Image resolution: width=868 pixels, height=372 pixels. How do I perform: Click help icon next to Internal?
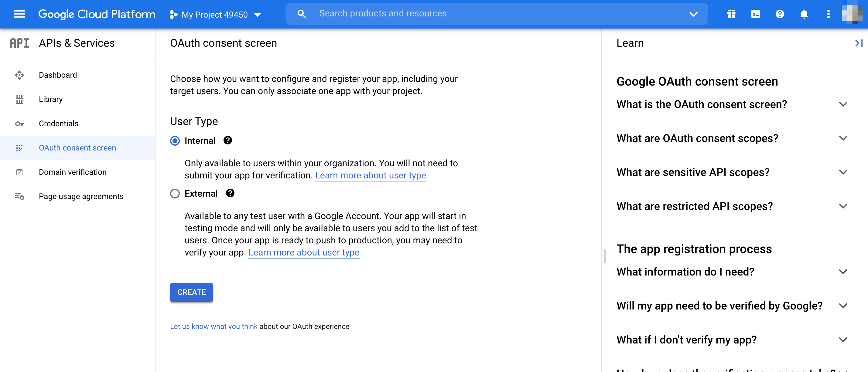pos(228,140)
